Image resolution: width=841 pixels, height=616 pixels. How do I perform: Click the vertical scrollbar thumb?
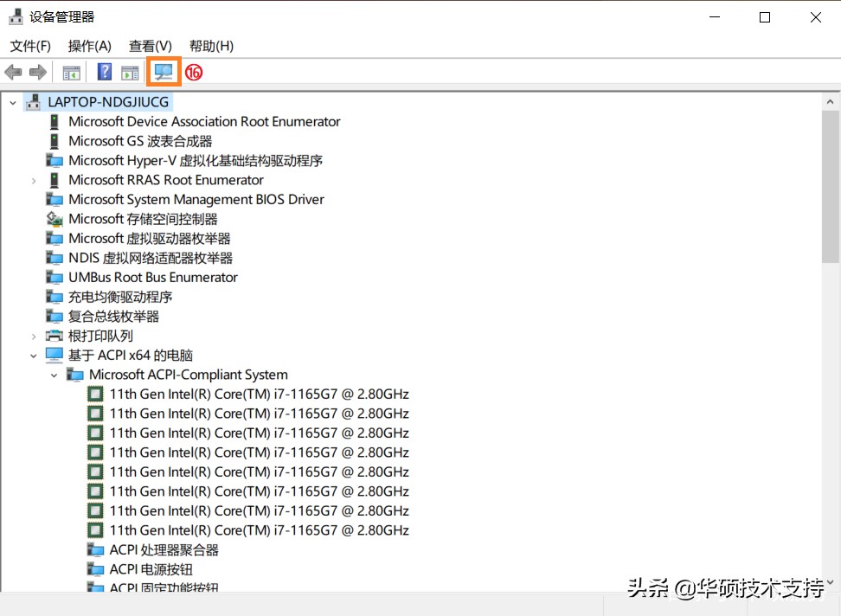pos(830,187)
